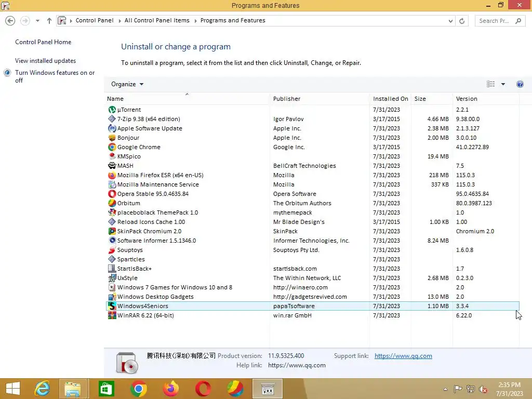Refresh the Programs and Features list
The image size is (532, 399).
coord(462,21)
